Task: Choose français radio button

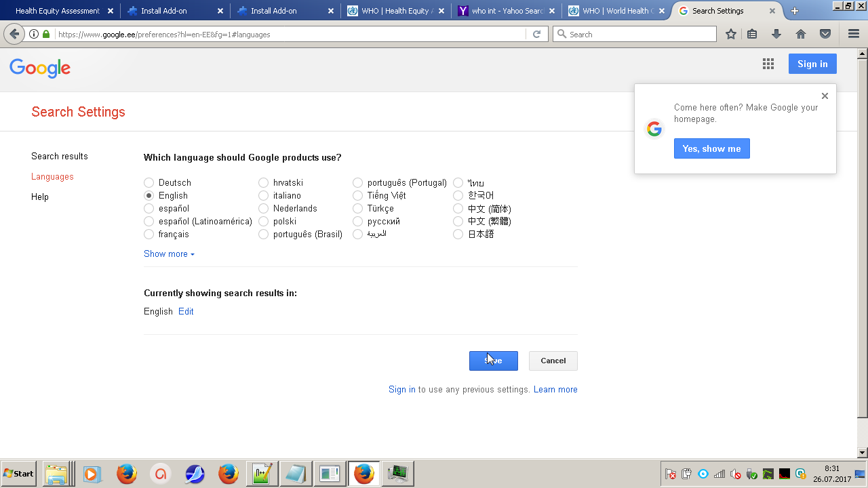Action: tap(149, 235)
